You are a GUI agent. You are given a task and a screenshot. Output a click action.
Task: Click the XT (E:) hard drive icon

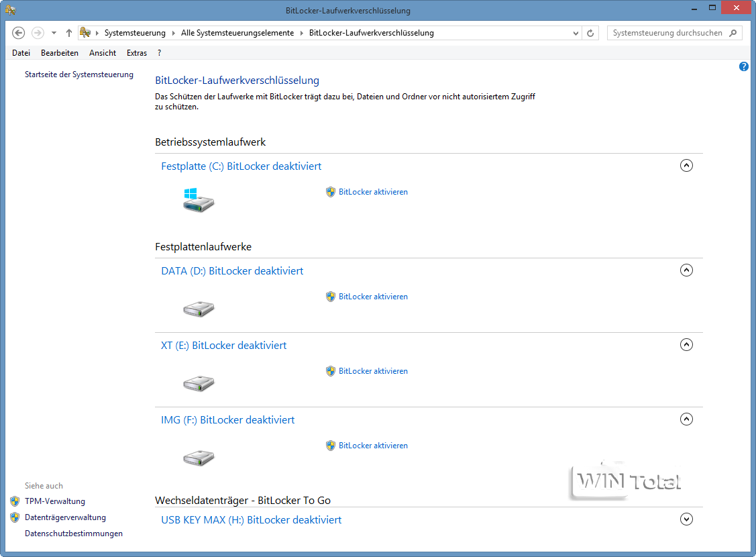198,383
